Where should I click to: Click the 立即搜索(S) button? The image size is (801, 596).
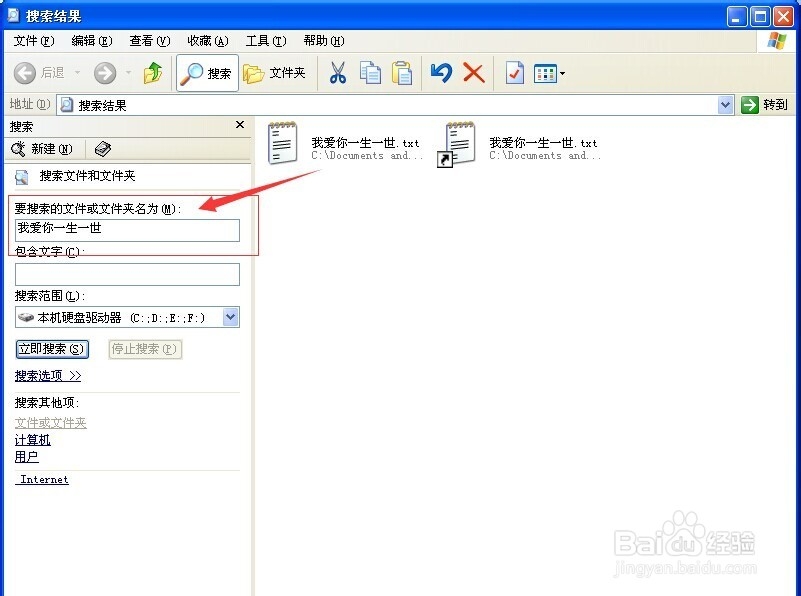tap(52, 349)
